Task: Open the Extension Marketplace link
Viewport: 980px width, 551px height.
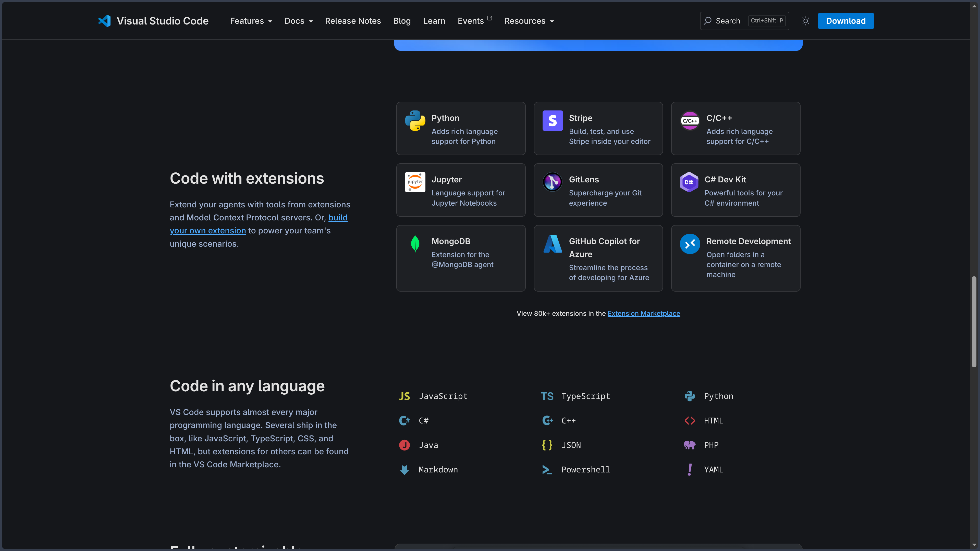Action: click(644, 313)
